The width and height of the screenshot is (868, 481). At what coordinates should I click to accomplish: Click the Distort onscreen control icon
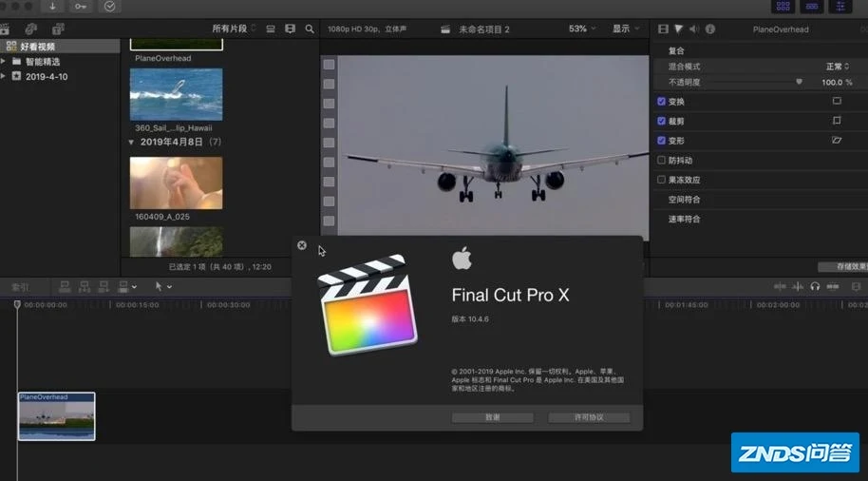(837, 140)
